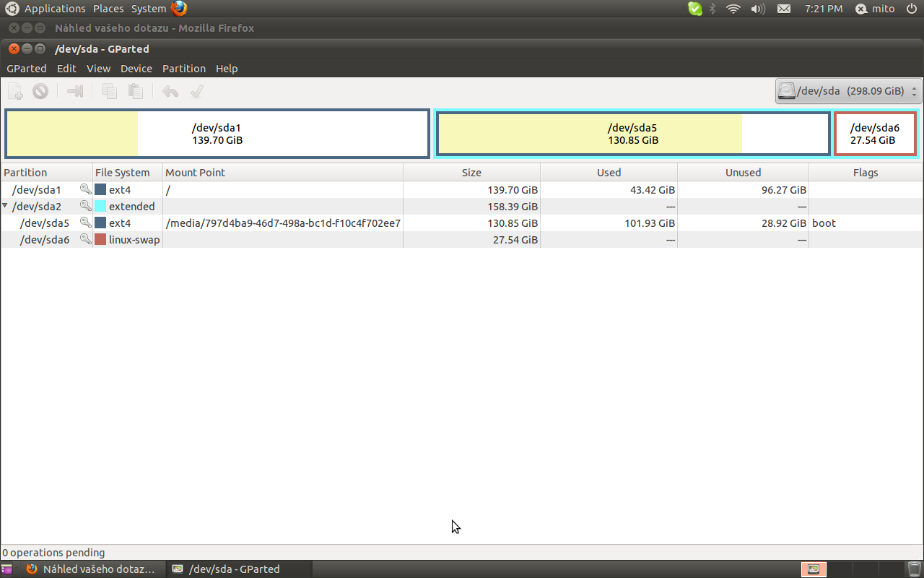The width and height of the screenshot is (924, 578).
Task: Sort by Partition column header
Action: (x=47, y=173)
